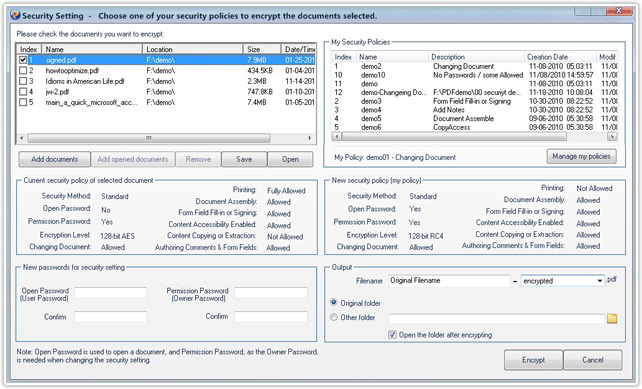Click the Manage my policies button
Image resolution: width=642 pixels, height=389 pixels.
tap(581, 156)
